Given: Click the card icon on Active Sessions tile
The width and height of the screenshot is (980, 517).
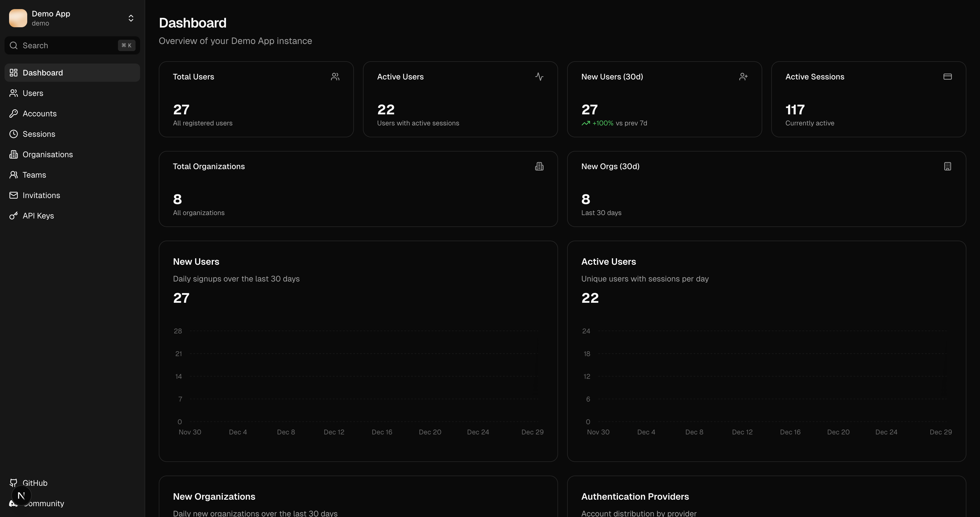Looking at the screenshot, I should pos(947,77).
